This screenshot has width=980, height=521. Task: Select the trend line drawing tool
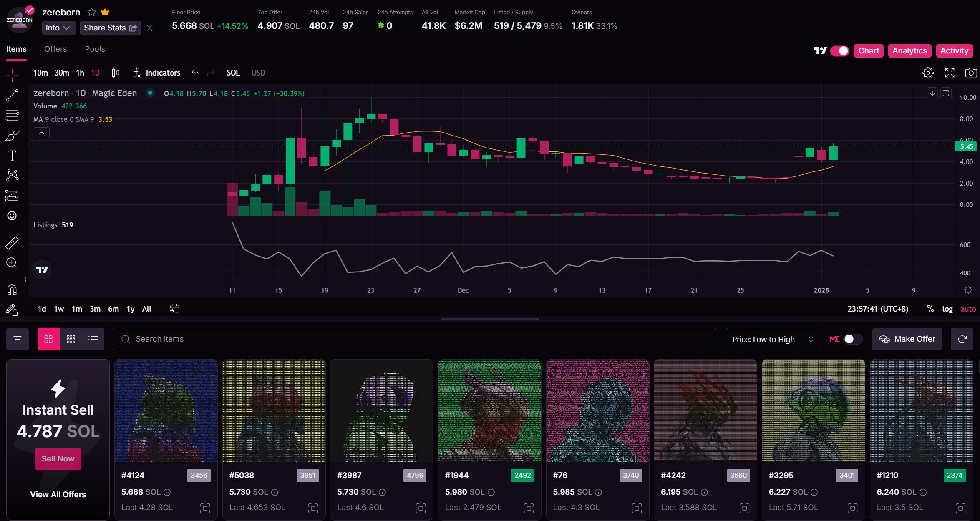pyautogui.click(x=12, y=95)
